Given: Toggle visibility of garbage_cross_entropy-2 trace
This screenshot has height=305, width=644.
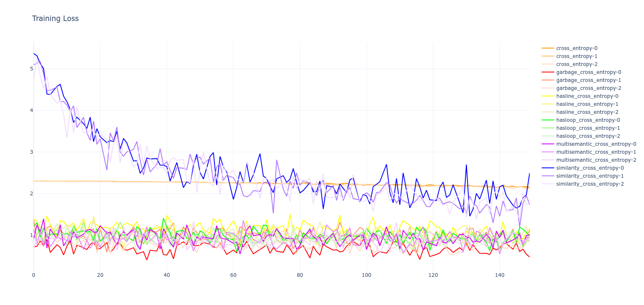Looking at the screenshot, I should tap(589, 88).
